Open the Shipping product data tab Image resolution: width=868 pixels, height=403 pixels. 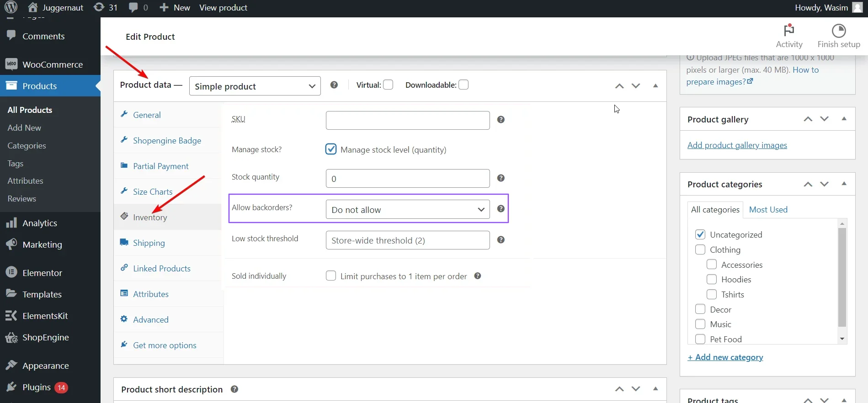tap(149, 243)
